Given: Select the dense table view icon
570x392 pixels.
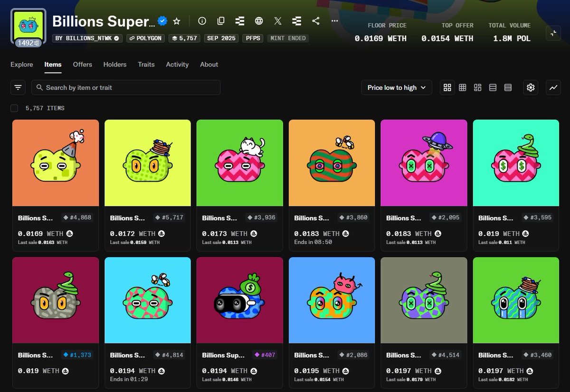Looking at the screenshot, I should 508,87.
